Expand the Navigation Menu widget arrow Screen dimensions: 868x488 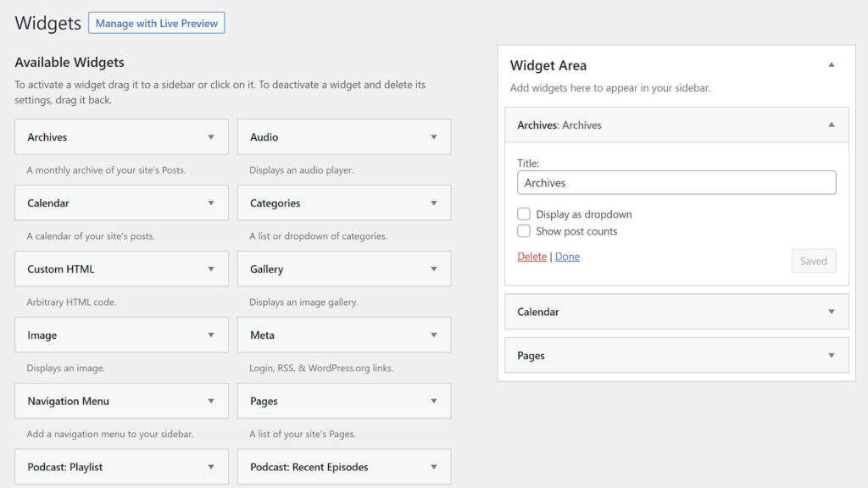pos(211,402)
